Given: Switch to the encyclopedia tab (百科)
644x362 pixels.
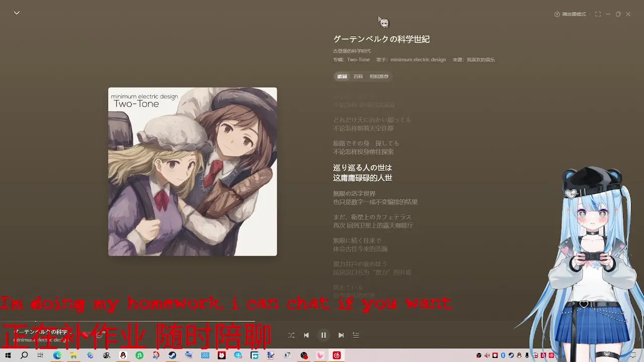Looking at the screenshot, I should coord(358,76).
